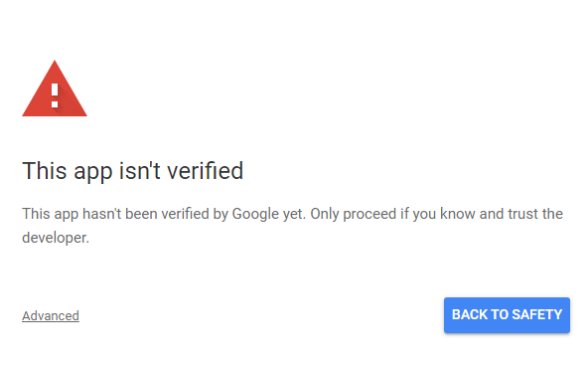Screen dimensions: 588x365
Task: Click the word "verified" in the heading
Action: [206, 171]
